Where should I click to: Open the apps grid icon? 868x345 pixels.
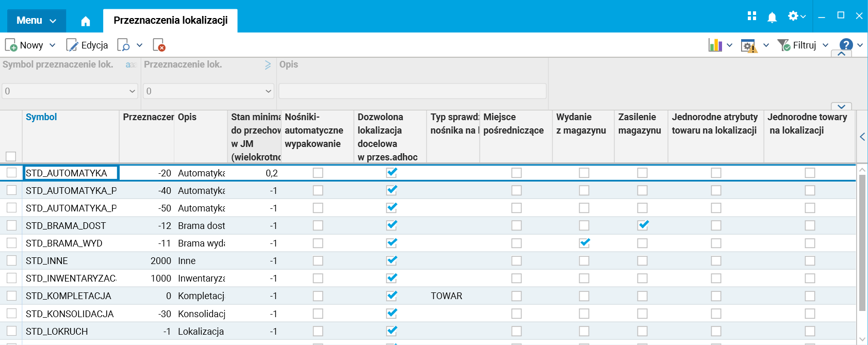tap(752, 16)
